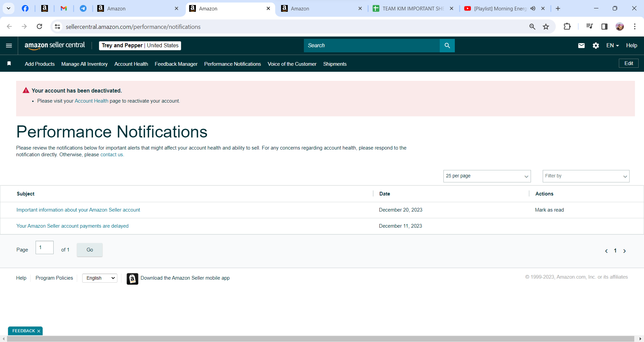Click the amazon seller central logo

point(55,46)
